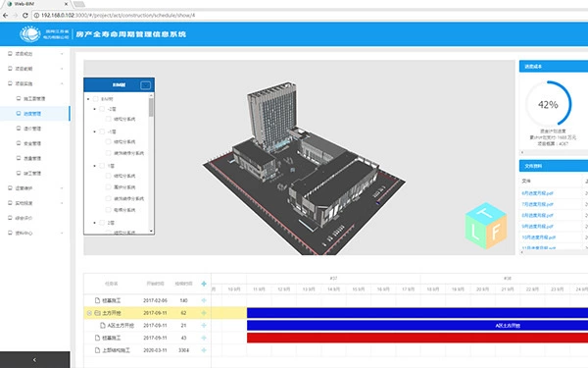Screen dimensions: 588x368
Task: Reload the page with the browser refresh icon
Action: 25,16
